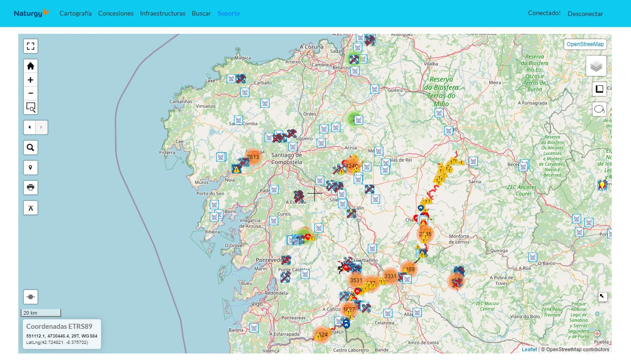Click the Desconectar link
Image resolution: width=631 pixels, height=364 pixels.
585,14
